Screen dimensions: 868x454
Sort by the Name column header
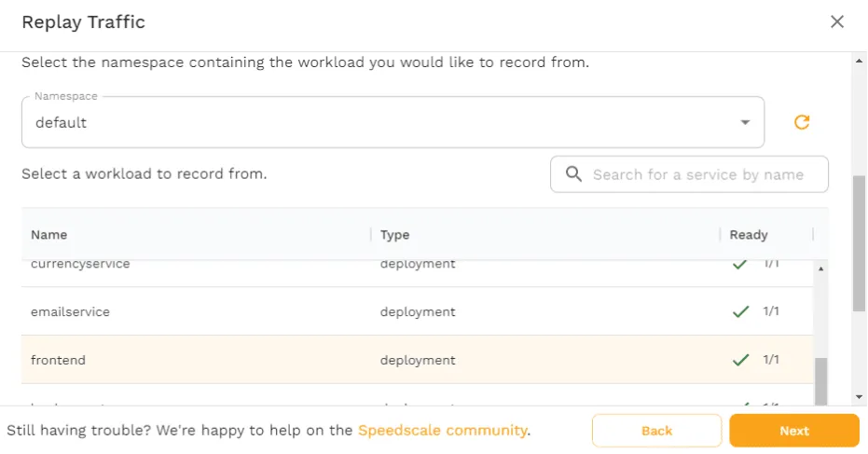49,235
